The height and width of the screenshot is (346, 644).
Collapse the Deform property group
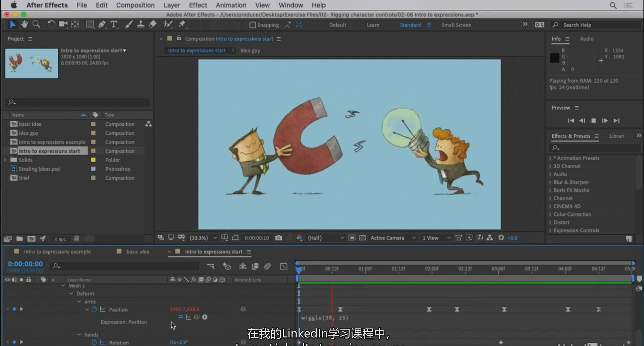click(x=71, y=293)
